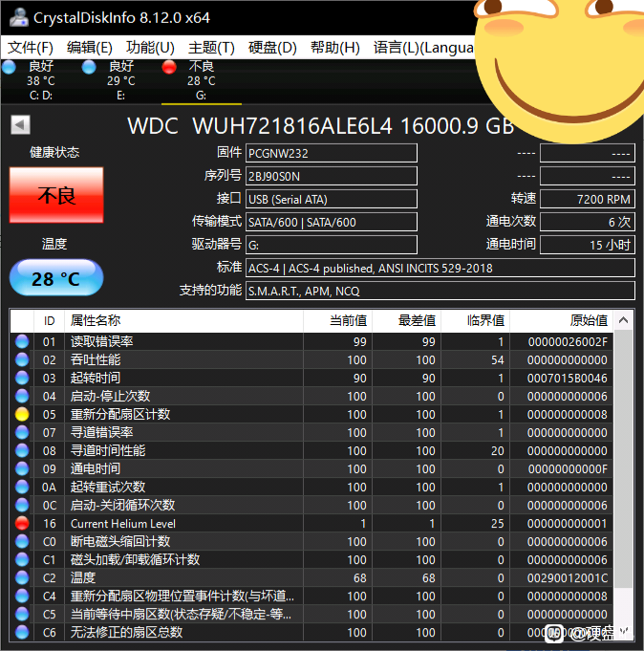This screenshot has height=651, width=644.
Task: Click the scrollbar up arrow in attribute list
Action: (x=623, y=320)
